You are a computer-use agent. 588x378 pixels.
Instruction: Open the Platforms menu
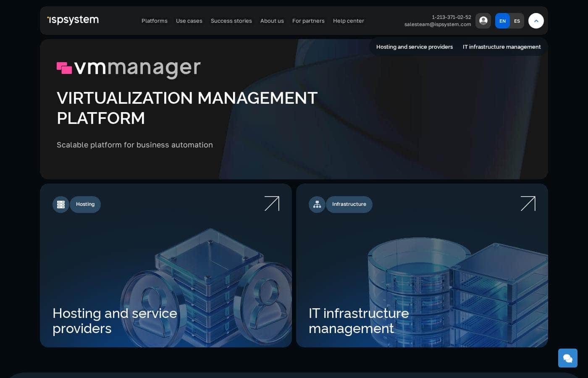pos(155,21)
